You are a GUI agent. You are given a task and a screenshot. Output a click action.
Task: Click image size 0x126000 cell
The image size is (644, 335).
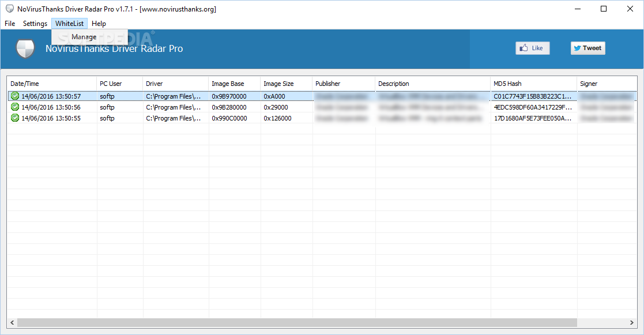pos(277,118)
